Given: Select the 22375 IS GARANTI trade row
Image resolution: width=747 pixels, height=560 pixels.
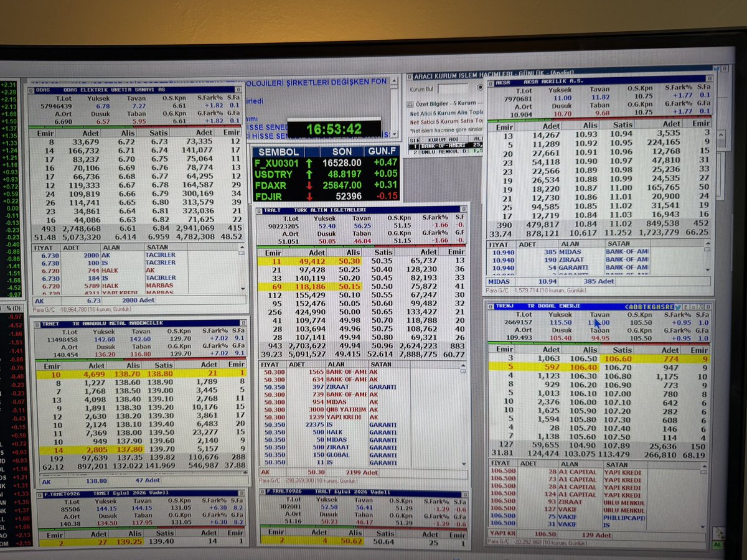Looking at the screenshot, I should point(336,425).
